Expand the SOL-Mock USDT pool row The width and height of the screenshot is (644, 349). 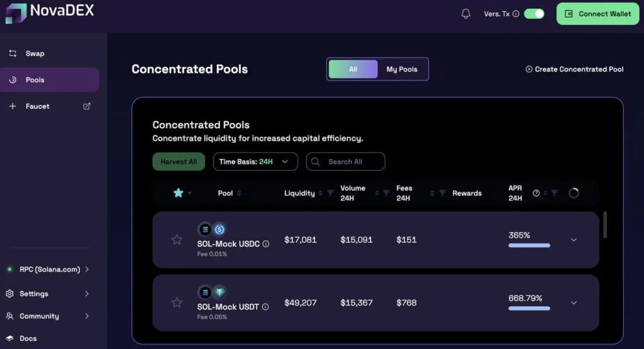click(574, 302)
